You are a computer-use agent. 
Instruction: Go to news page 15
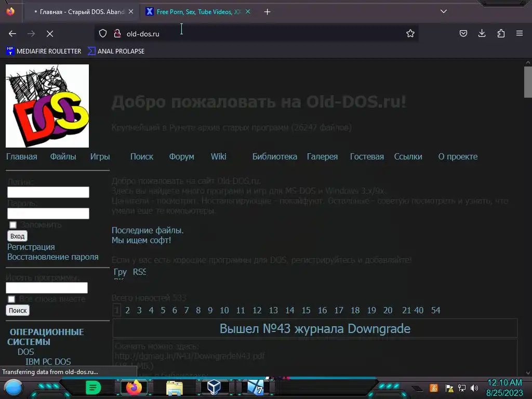tap(306, 310)
